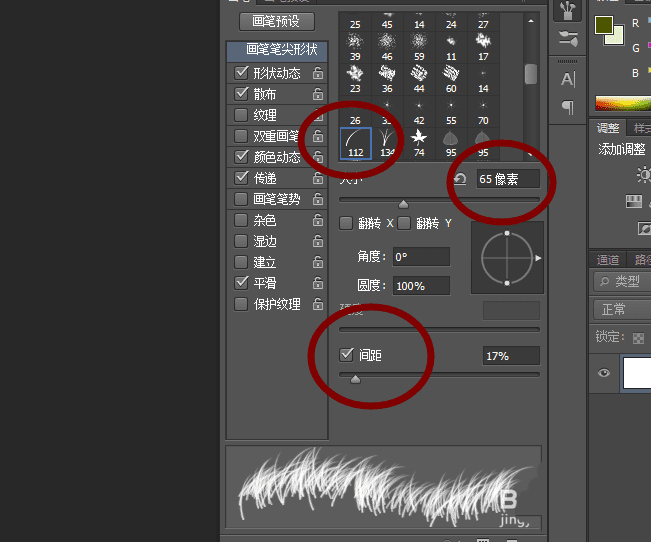Switch to the 调整 adjustments tab
Screen dimensions: 651x542
tap(608, 128)
